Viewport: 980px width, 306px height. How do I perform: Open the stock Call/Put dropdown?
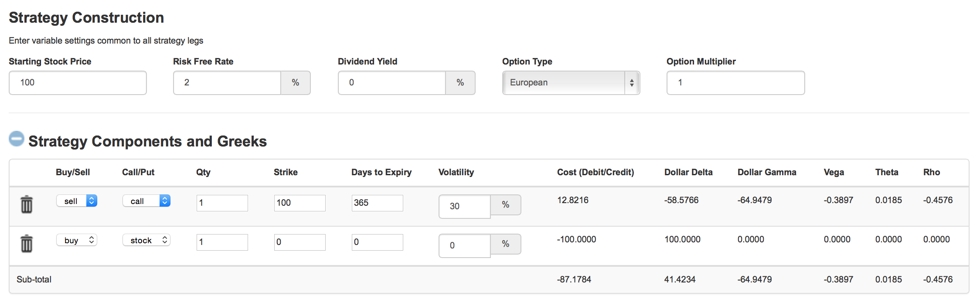(146, 240)
